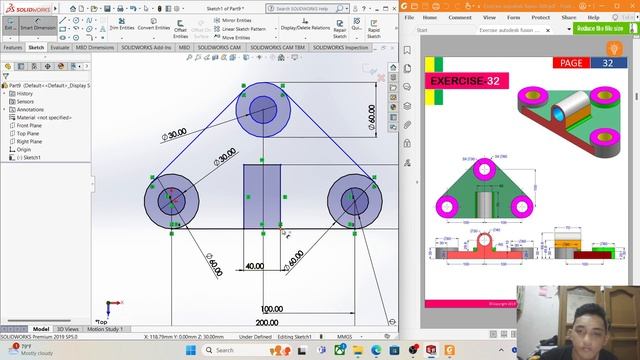Click the Windows Start button
This screenshot has width=640, height=360.
(x=191, y=350)
